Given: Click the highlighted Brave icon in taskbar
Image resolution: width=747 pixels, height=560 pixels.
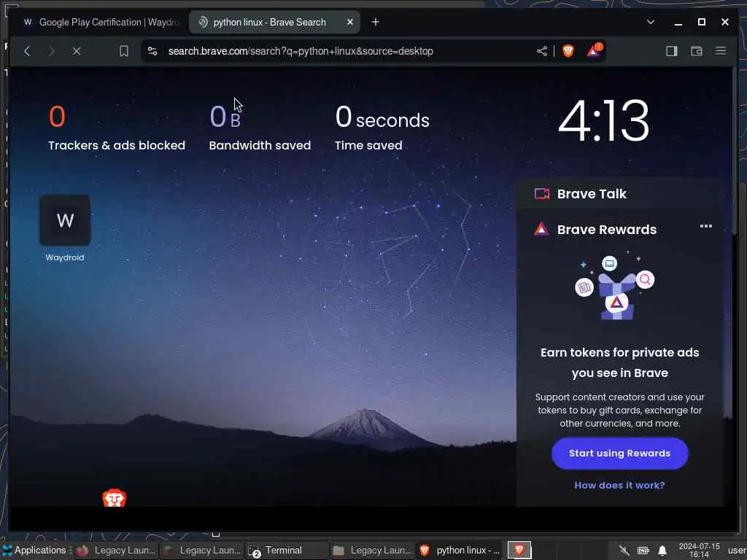Looking at the screenshot, I should tap(519, 551).
